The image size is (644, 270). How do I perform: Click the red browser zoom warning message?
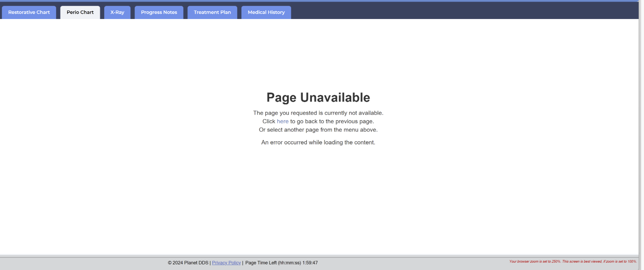click(x=573, y=262)
